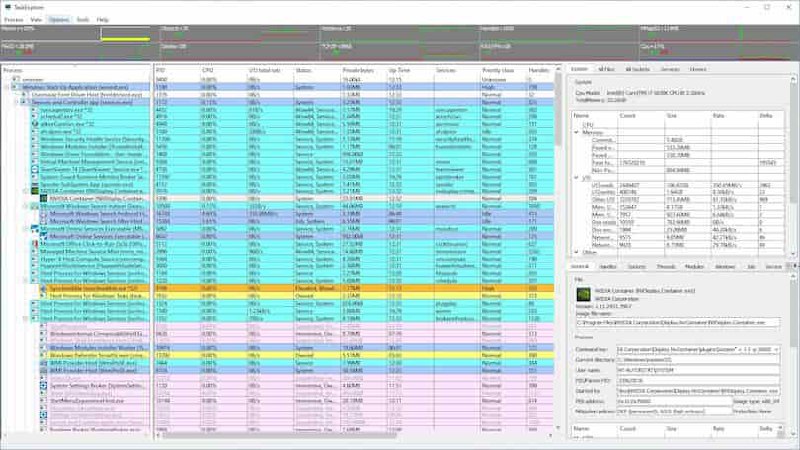Image resolution: width=800 pixels, height=450 pixels.
Task: Sort by the Private bytes column header
Action: [x=363, y=70]
